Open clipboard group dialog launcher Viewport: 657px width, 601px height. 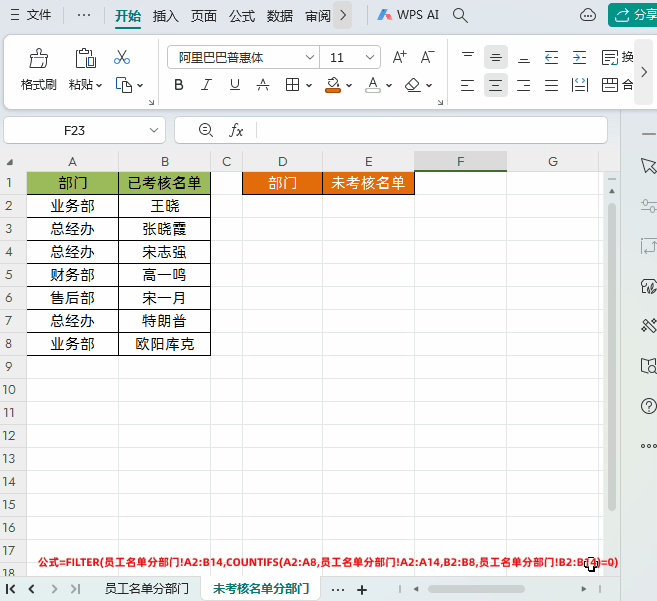click(x=151, y=102)
